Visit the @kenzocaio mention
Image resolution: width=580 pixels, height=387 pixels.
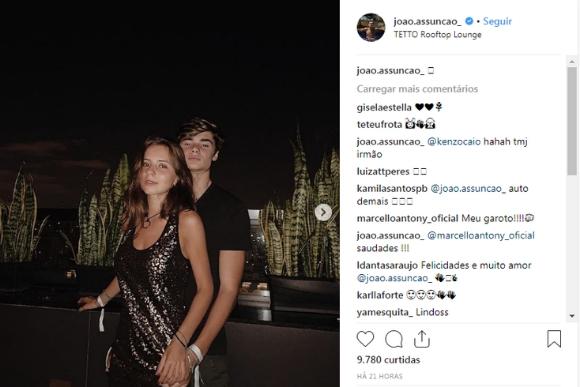coord(454,142)
